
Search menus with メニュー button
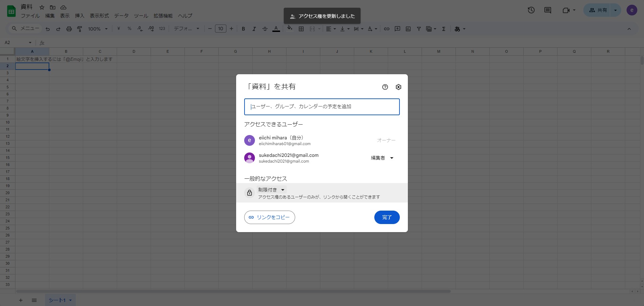25,29
